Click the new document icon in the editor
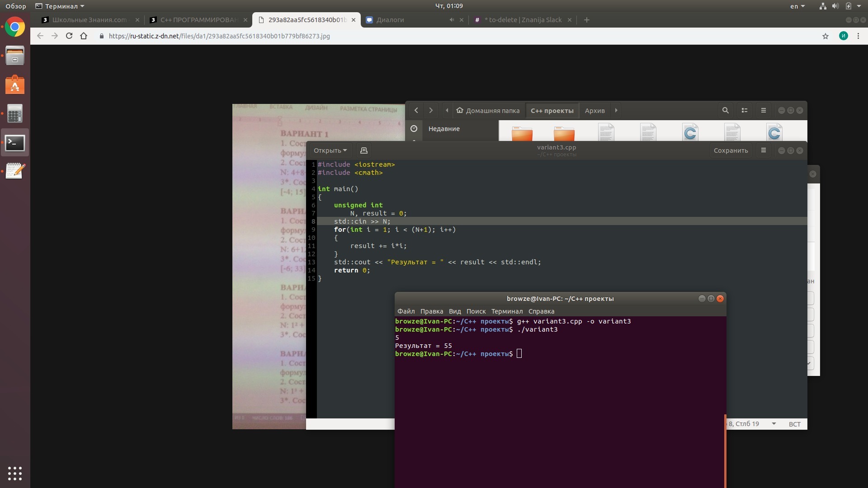The width and height of the screenshot is (868, 488). [x=363, y=150]
